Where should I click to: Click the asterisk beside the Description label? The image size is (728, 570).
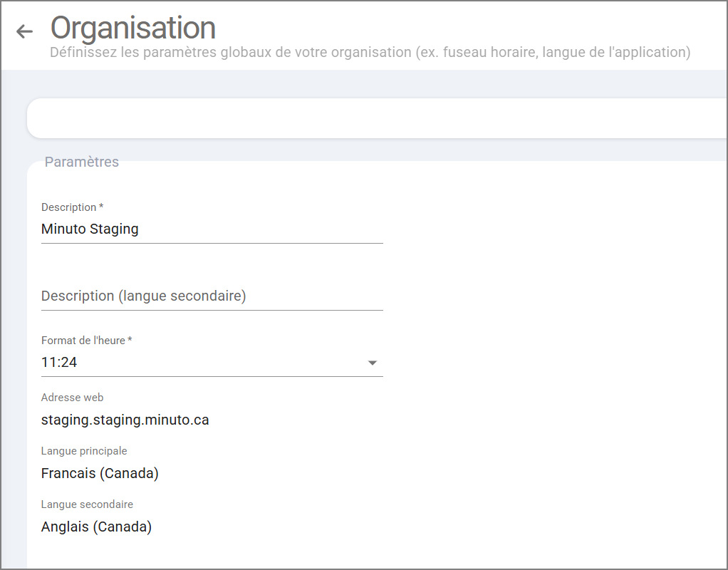(x=101, y=207)
